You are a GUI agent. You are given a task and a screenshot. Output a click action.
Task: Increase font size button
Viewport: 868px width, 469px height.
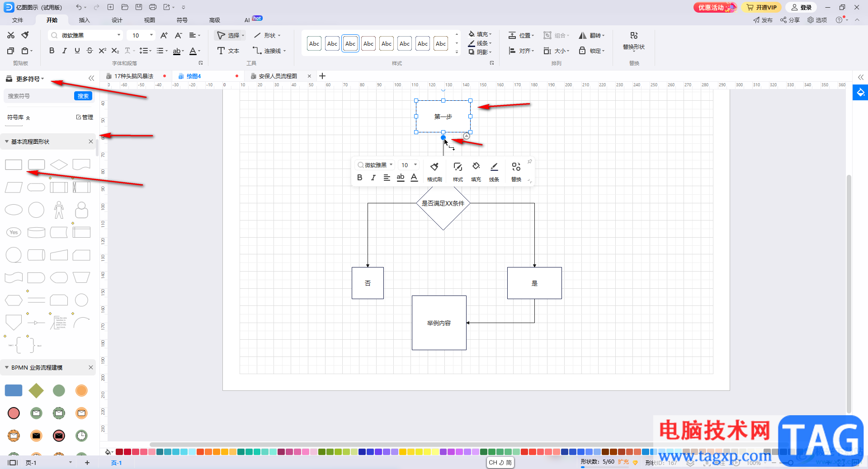[164, 35]
